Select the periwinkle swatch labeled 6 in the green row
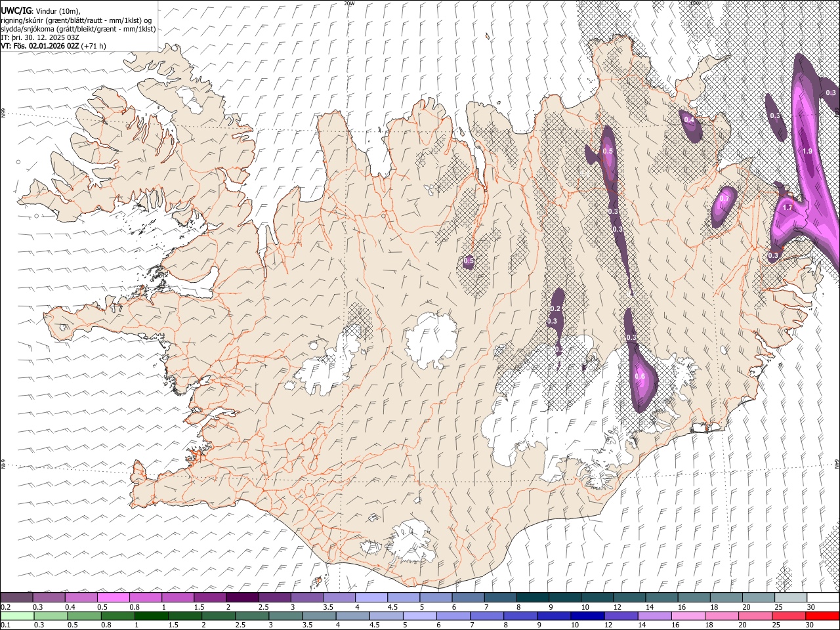Screen dimensions: 840x630 coord(453,616)
